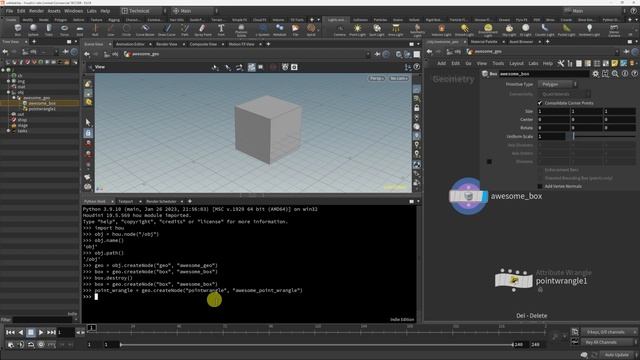The height and width of the screenshot is (360, 640).
Task: Add a Caustic Light from shelf
Action: tap(544, 30)
